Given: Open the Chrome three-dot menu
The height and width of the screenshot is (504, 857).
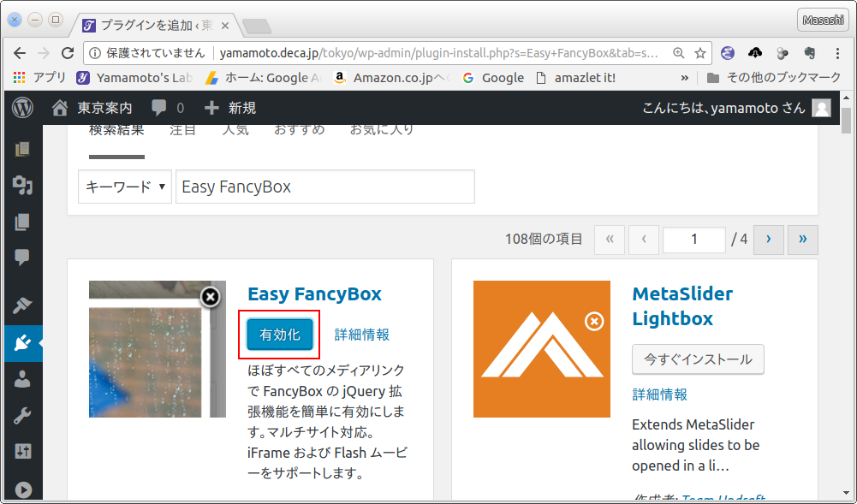Looking at the screenshot, I should tap(837, 53).
